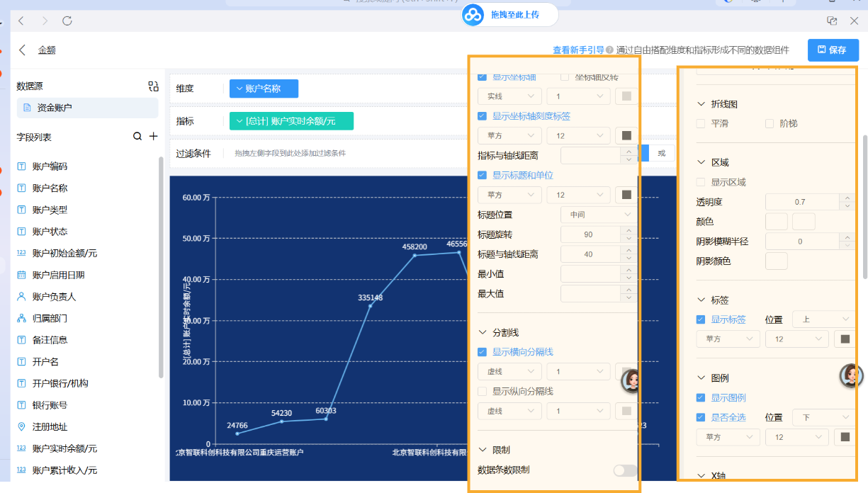Enable 显示纵向分隔线 checkbox
Viewport: 868px width, 493px height.
tap(483, 392)
